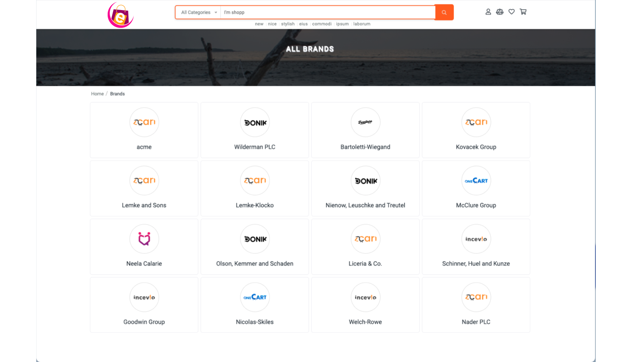Click the Wilderman PLC Donik logo

(x=255, y=123)
